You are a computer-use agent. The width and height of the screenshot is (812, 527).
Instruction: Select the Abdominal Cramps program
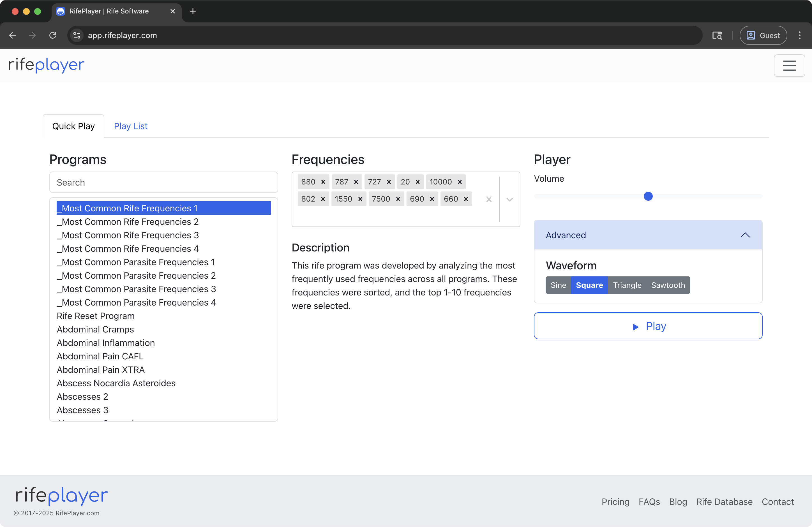(x=95, y=329)
